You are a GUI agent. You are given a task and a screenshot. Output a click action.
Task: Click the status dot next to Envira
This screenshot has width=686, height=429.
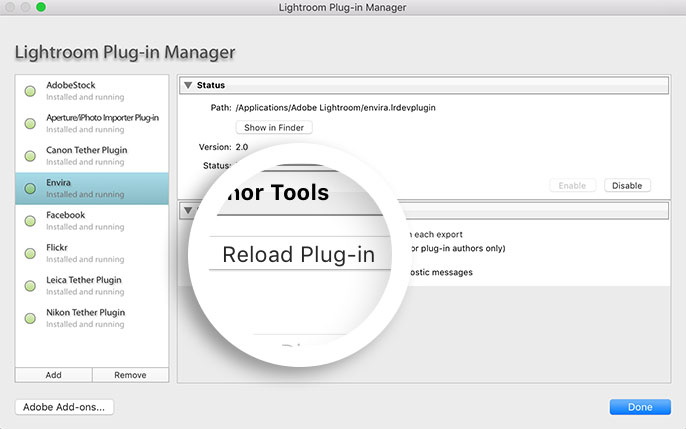[x=30, y=188]
